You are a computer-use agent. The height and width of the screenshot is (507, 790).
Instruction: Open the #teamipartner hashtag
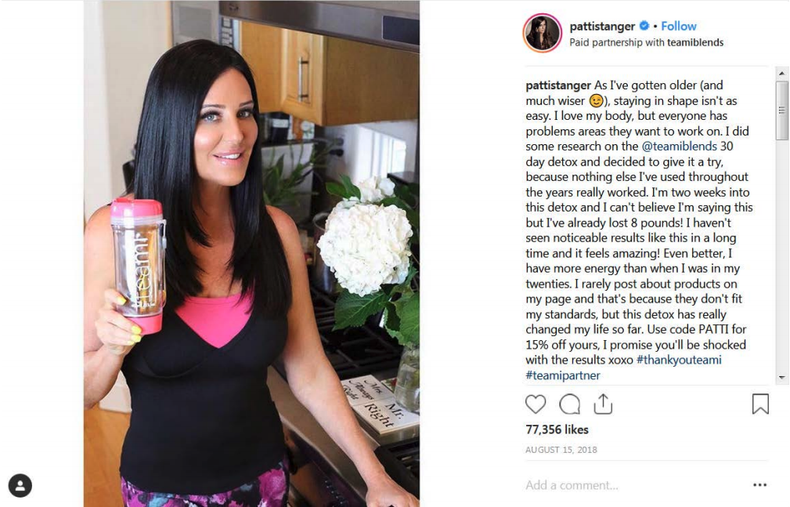(x=563, y=375)
